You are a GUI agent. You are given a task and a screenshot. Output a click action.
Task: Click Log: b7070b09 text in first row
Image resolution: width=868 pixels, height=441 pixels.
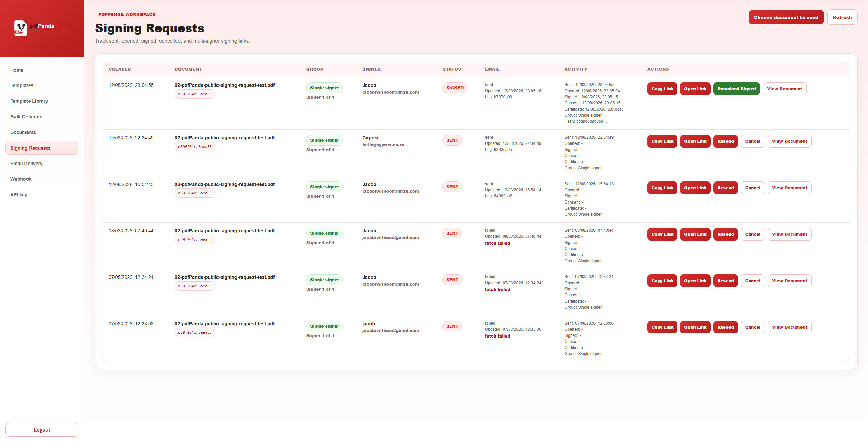(x=500, y=97)
